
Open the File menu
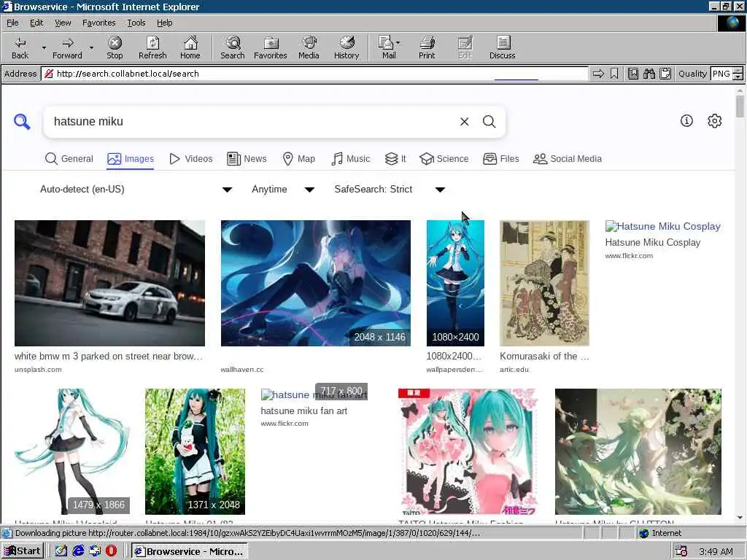(12, 23)
